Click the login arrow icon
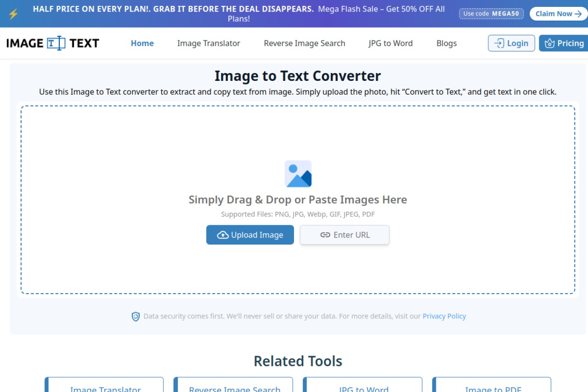This screenshot has height=392, width=588. (499, 43)
